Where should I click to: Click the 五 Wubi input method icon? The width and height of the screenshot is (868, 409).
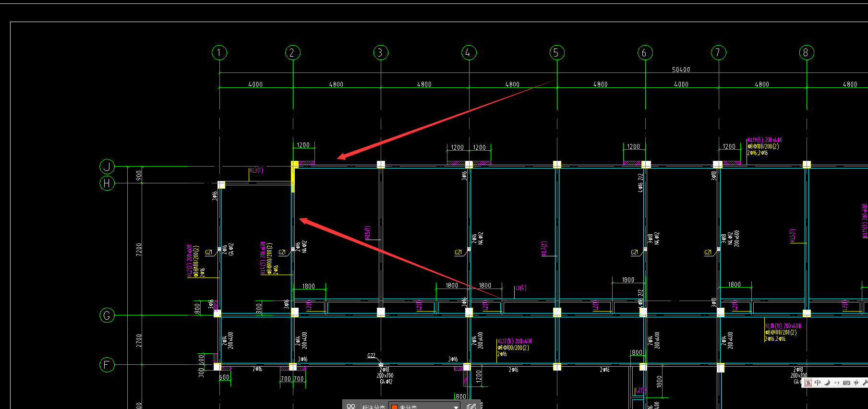(x=808, y=383)
